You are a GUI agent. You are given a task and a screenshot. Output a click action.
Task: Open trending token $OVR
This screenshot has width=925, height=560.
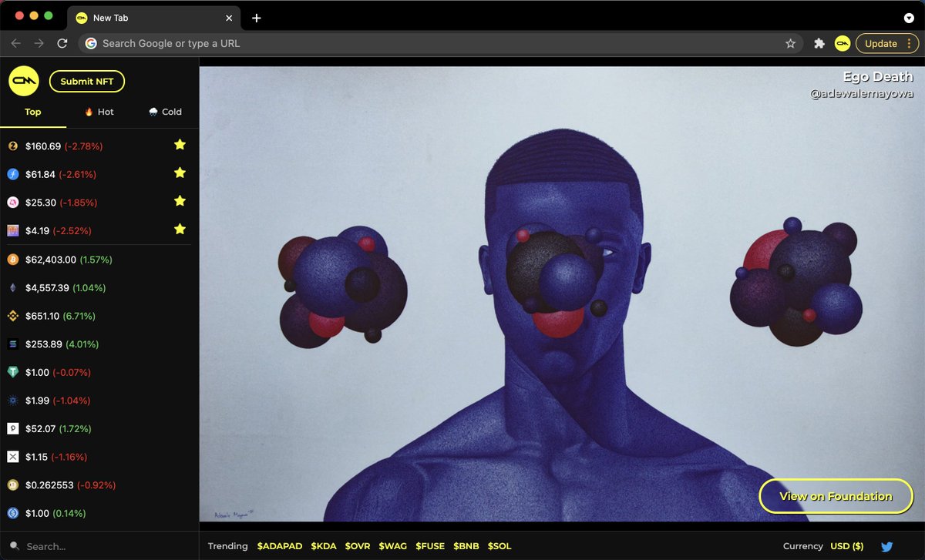pos(358,546)
